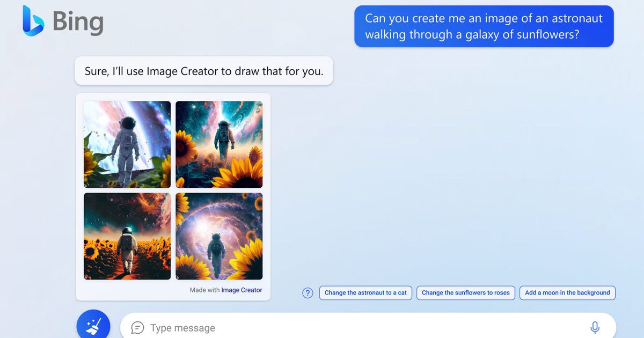Viewport: 644px width, 338px height.
Task: Open the top-left astronaut walking image
Action: pyautogui.click(x=127, y=144)
